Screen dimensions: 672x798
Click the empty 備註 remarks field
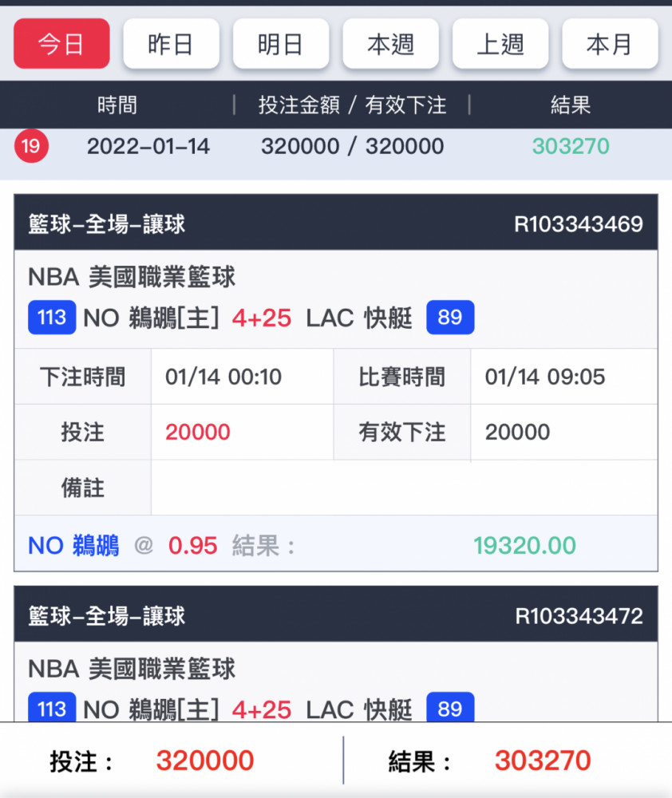click(x=404, y=488)
